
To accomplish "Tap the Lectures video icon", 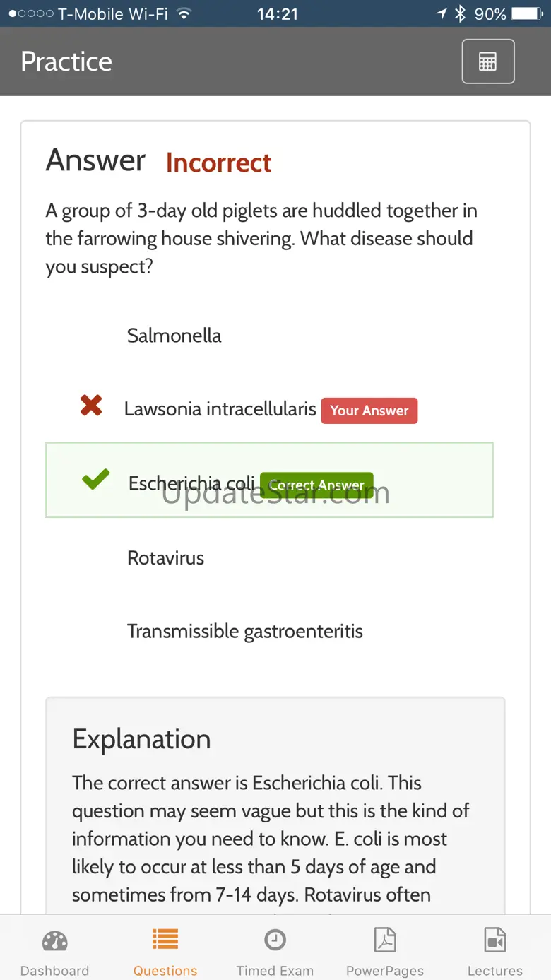I will (x=494, y=940).
